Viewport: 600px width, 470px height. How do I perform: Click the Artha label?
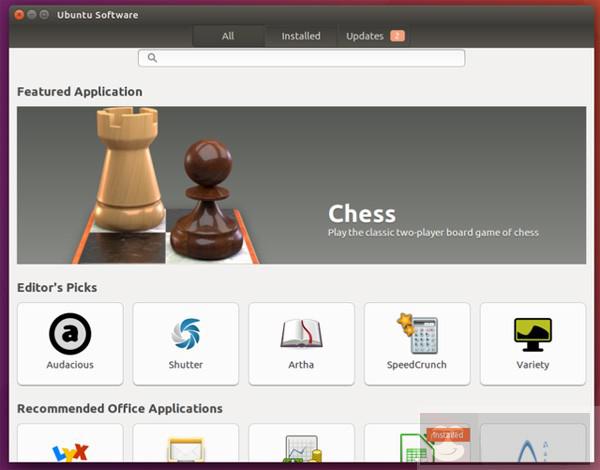point(301,365)
